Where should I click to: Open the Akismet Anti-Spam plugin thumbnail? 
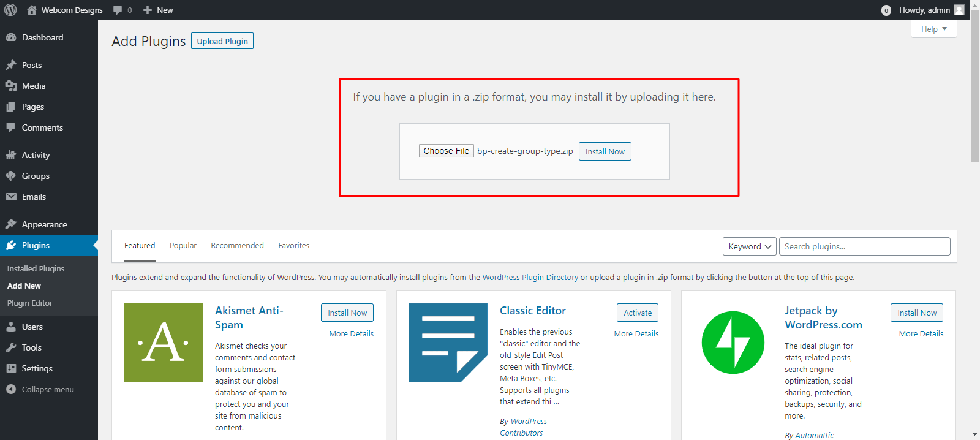pyautogui.click(x=164, y=343)
